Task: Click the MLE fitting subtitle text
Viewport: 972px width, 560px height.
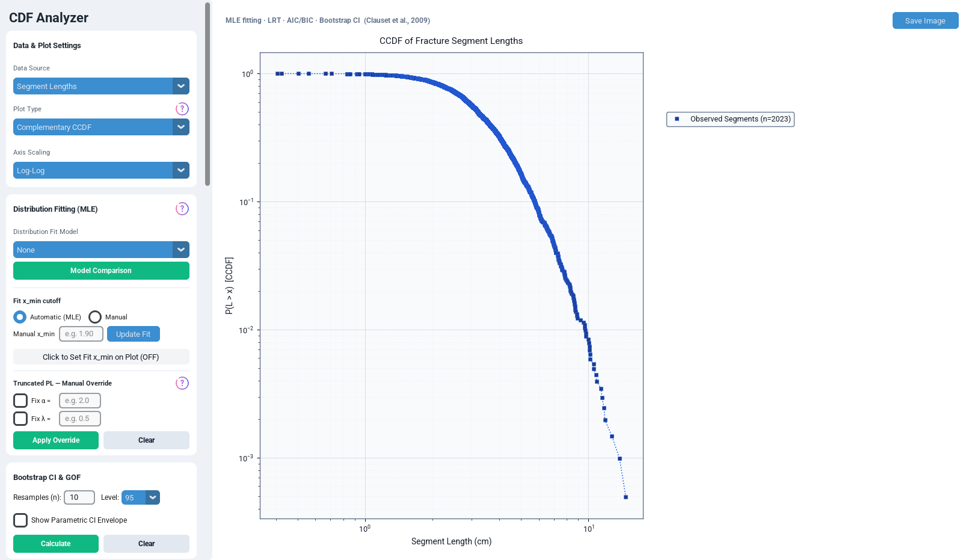Action: pyautogui.click(x=328, y=20)
